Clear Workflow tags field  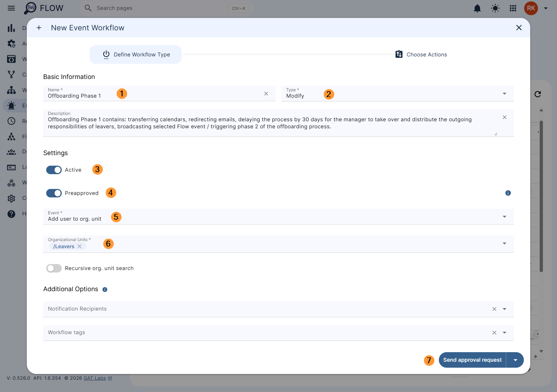[x=494, y=333]
